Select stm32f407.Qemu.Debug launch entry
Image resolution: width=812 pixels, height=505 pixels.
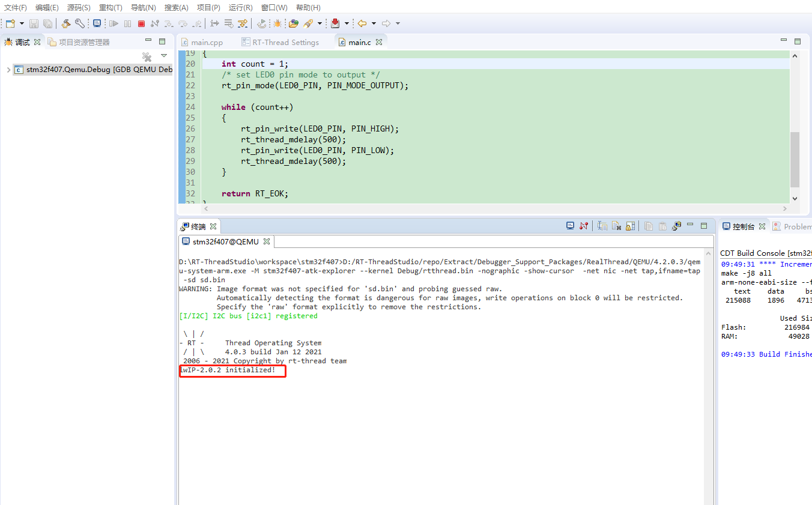tap(93, 70)
